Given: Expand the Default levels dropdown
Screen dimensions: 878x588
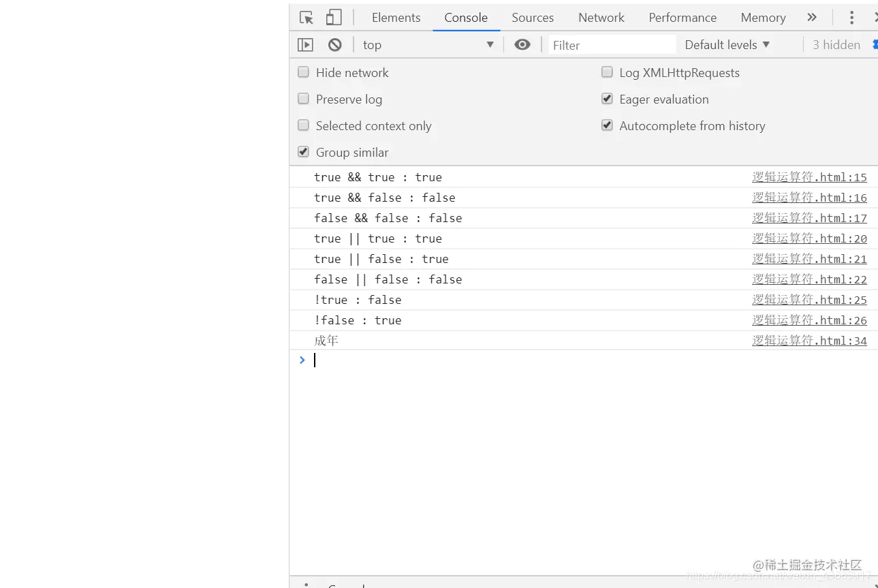Looking at the screenshot, I should (727, 45).
